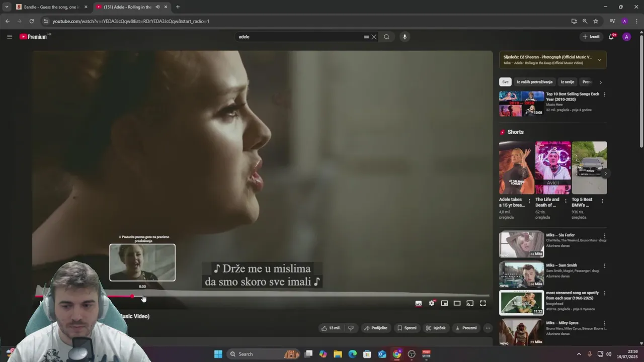Open options for 'Adele takes' short
Viewport: 644px width, 362px height.
pos(529,201)
